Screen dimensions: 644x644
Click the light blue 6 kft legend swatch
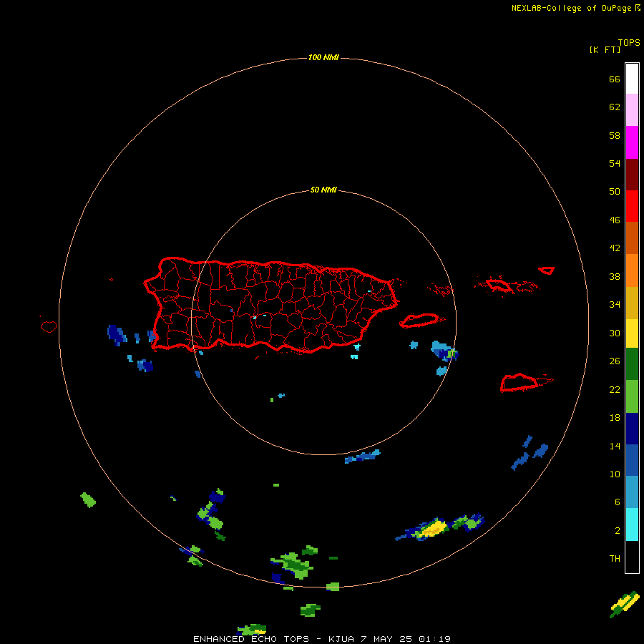pyautogui.click(x=632, y=492)
